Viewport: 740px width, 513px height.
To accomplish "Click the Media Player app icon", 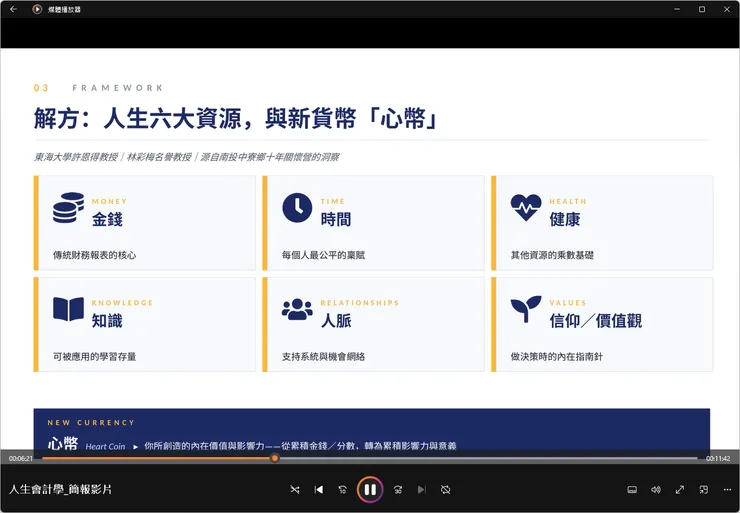I will pos(37,9).
